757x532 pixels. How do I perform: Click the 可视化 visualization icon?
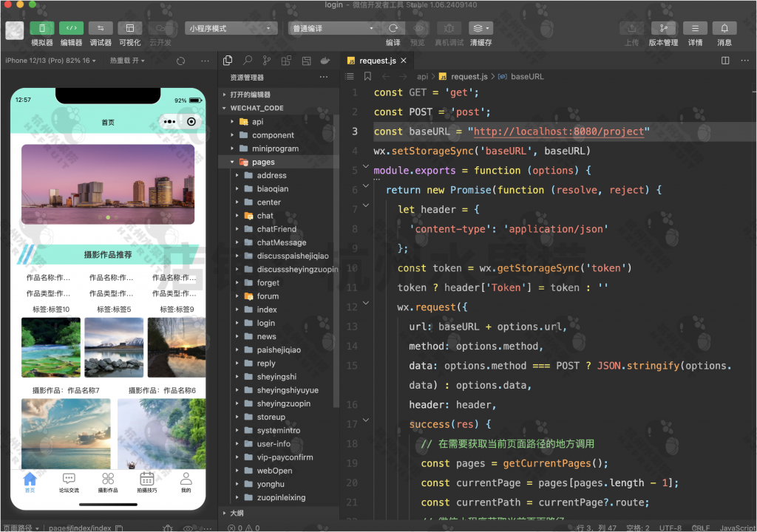pos(130,29)
